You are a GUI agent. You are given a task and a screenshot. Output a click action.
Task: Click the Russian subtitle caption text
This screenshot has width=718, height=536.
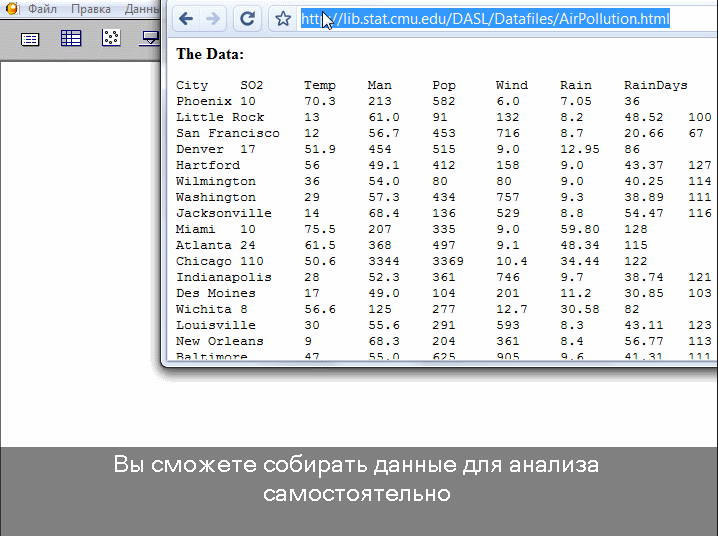click(357, 479)
